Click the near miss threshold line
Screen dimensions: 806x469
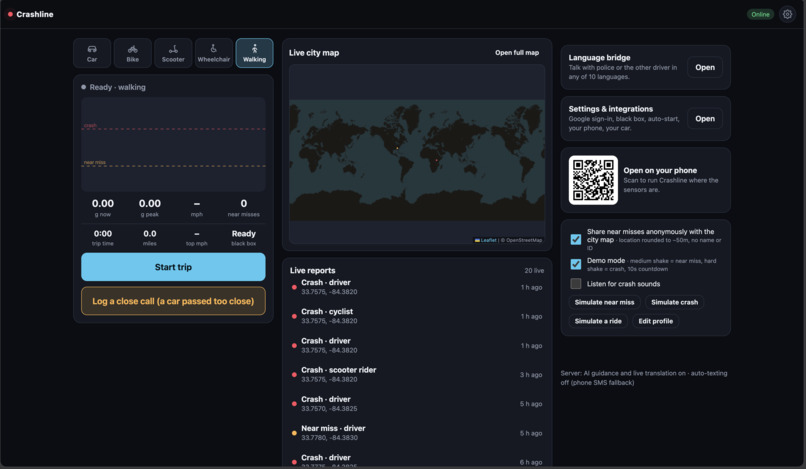173,166
